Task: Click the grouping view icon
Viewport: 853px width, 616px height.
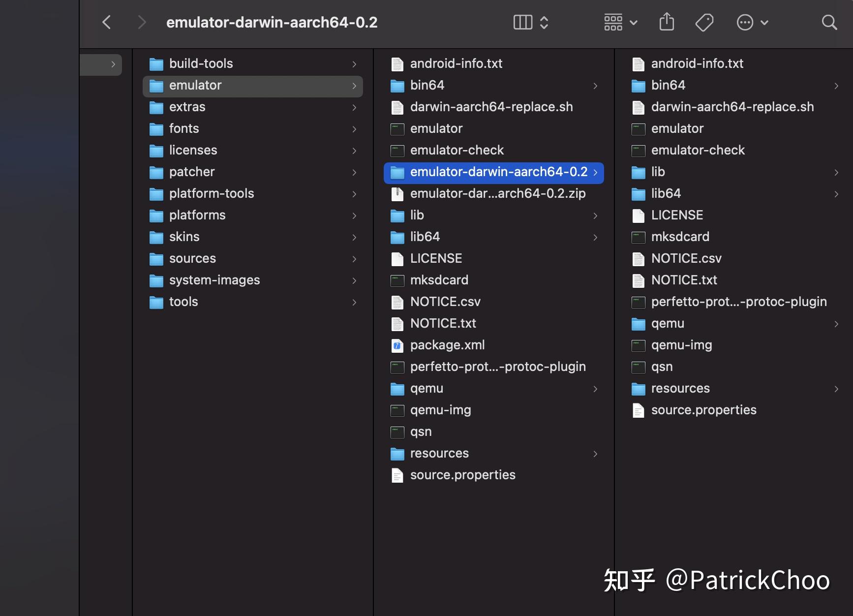Action: [613, 22]
